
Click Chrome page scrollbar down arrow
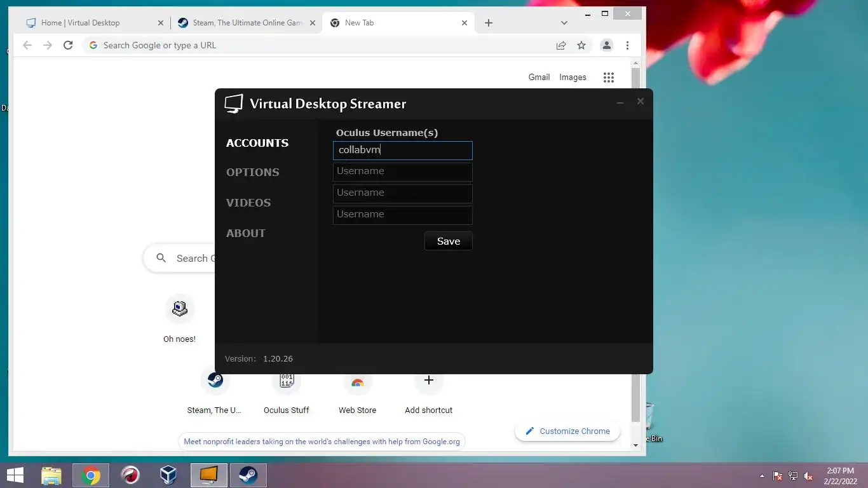tap(635, 445)
